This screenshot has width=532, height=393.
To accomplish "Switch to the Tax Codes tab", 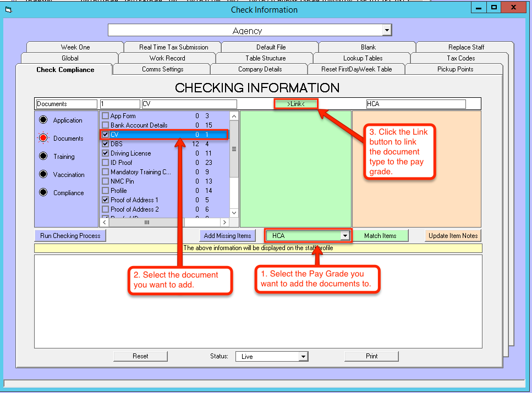I will coord(460,58).
